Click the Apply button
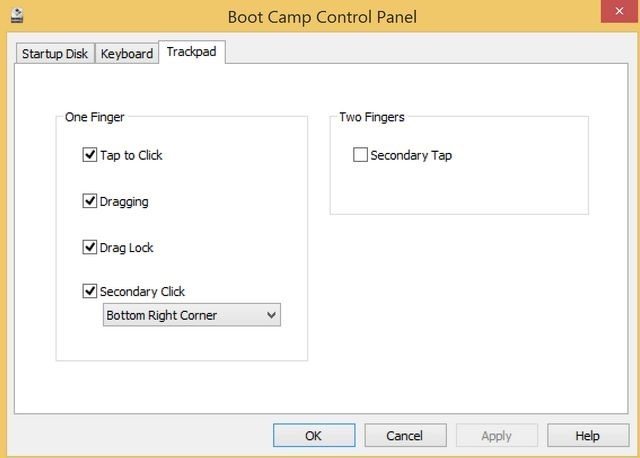This screenshot has width=640, height=458. [496, 436]
